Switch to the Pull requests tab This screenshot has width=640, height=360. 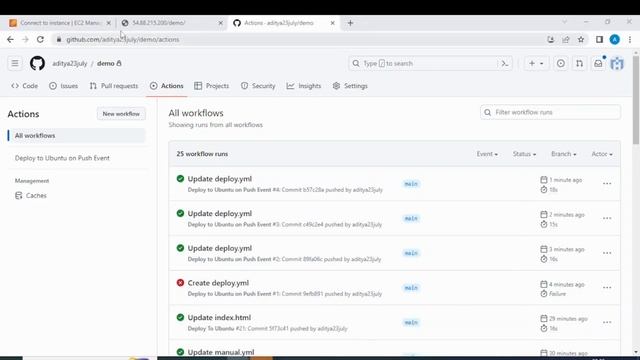point(114,86)
